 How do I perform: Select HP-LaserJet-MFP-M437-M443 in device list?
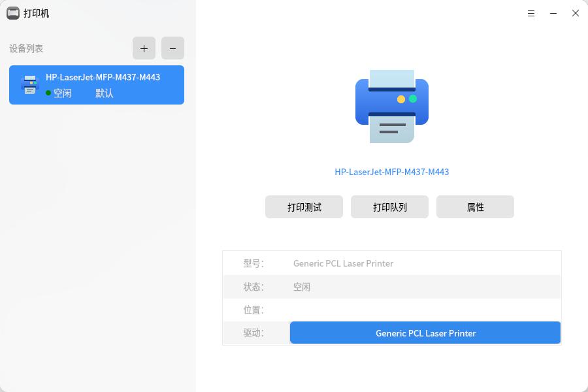click(103, 77)
